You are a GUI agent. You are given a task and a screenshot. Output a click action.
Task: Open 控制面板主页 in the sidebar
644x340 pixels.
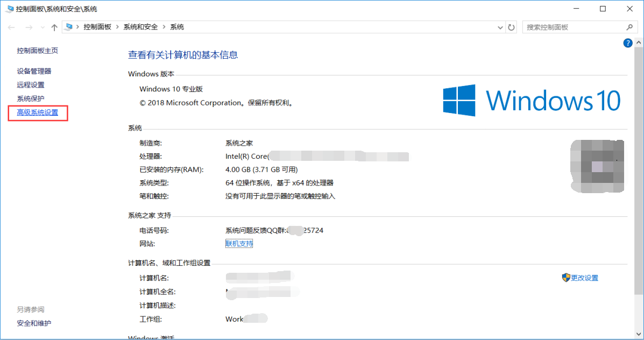37,51
